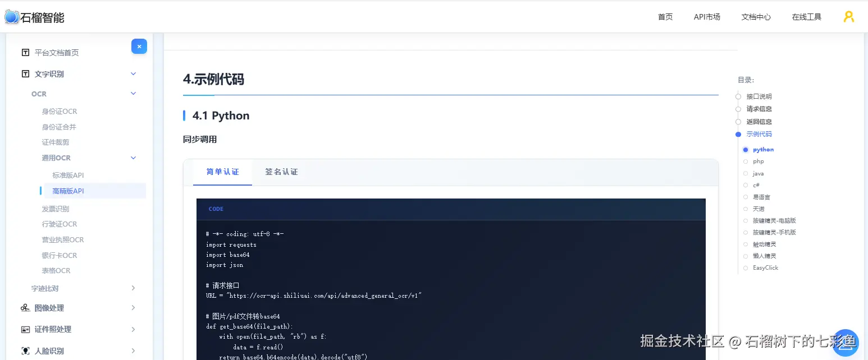Jump to 返回信息 in table of contents
This screenshot has height=360, width=868.
759,122
